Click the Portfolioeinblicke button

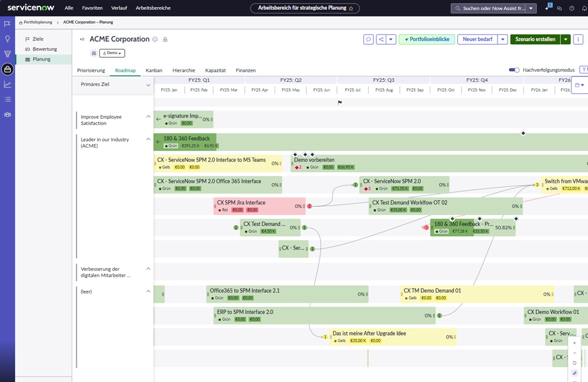pos(427,39)
